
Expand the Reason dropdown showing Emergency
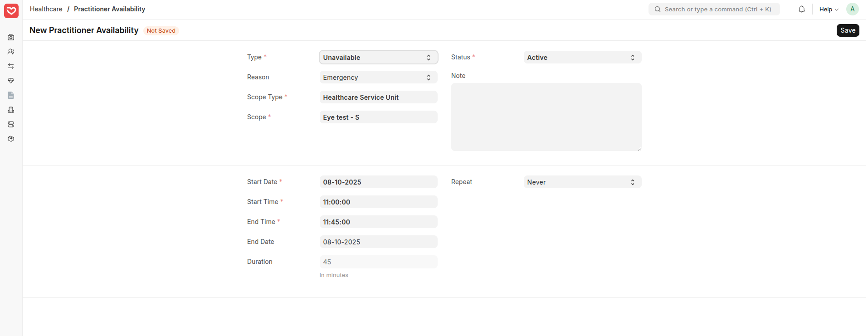[378, 78]
